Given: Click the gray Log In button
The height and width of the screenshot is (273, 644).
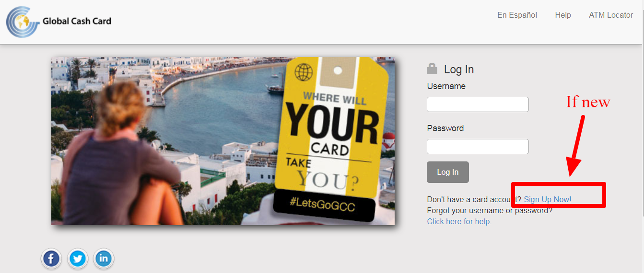Looking at the screenshot, I should pos(448,172).
